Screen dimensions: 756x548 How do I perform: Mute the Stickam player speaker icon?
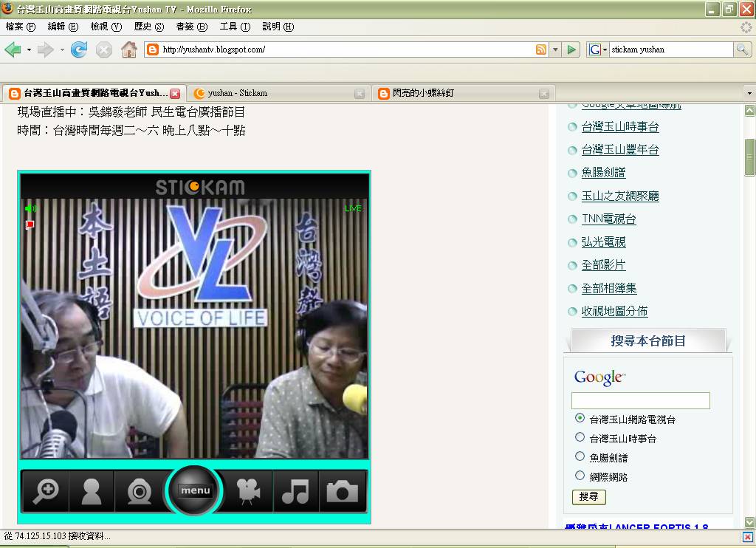point(30,208)
